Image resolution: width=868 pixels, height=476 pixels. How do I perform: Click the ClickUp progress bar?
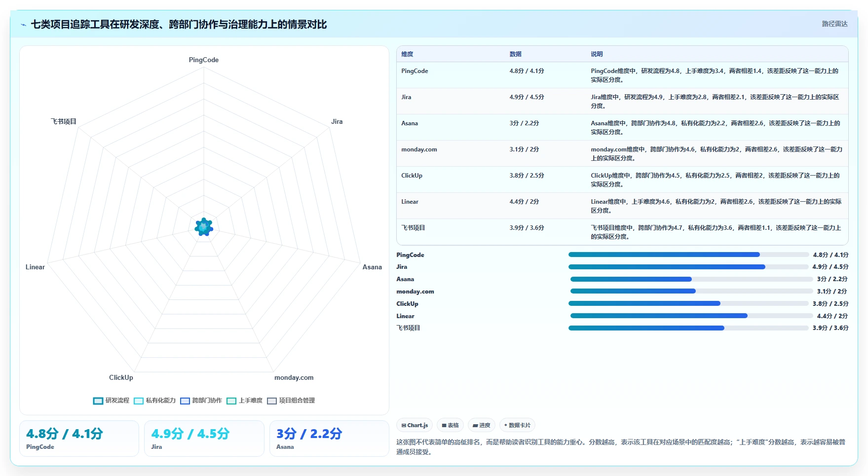[x=688, y=303]
